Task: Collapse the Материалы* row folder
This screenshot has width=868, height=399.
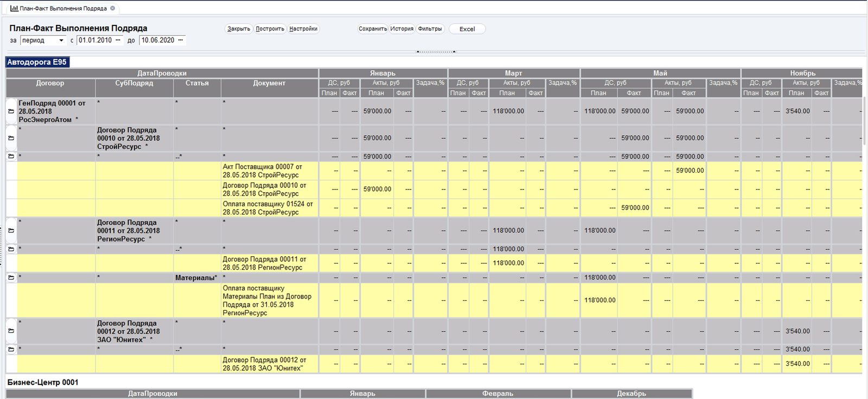Action: click(x=11, y=277)
